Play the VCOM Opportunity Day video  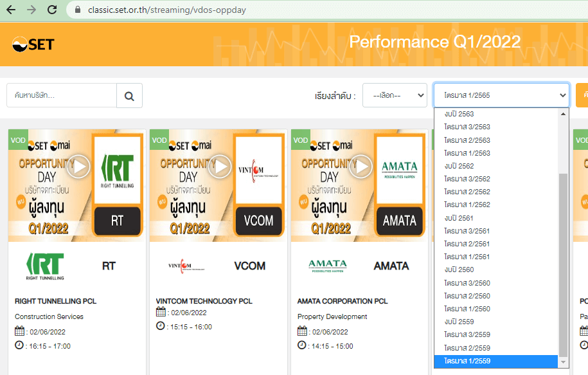coord(220,167)
